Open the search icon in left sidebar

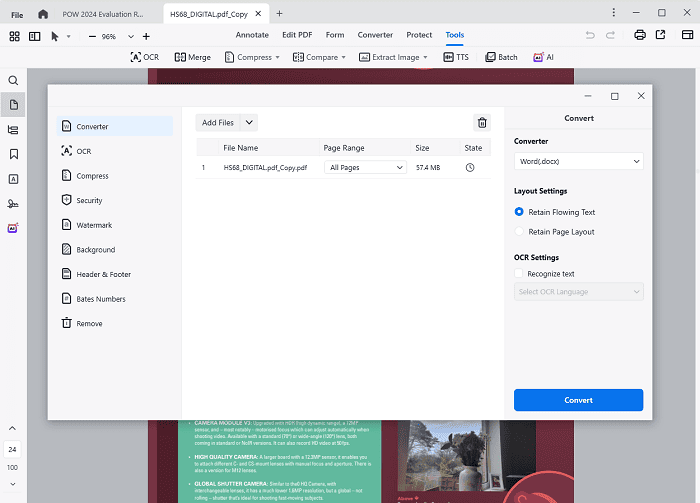click(x=13, y=80)
